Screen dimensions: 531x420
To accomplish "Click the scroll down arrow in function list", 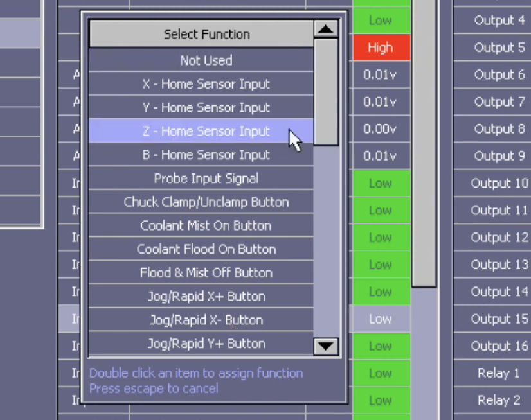I will (327, 347).
